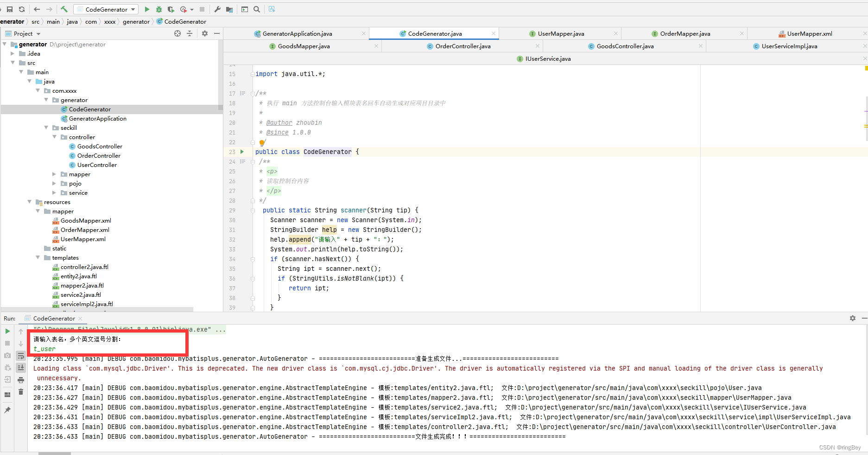Open Run panel settings gear
Viewport: 868px width, 455px height.
853,318
